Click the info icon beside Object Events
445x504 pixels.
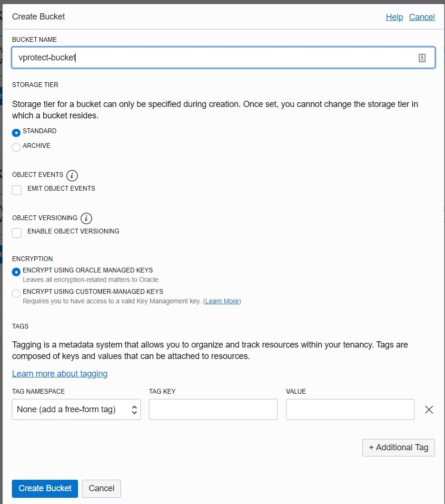pos(72,175)
